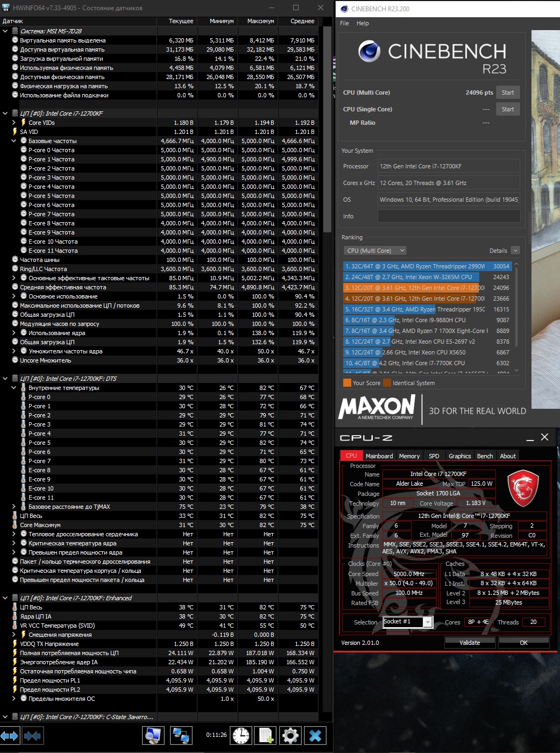Switch to the Memory tab in CPU-Z
Viewport: 560px width, 753px height.
coord(409,456)
